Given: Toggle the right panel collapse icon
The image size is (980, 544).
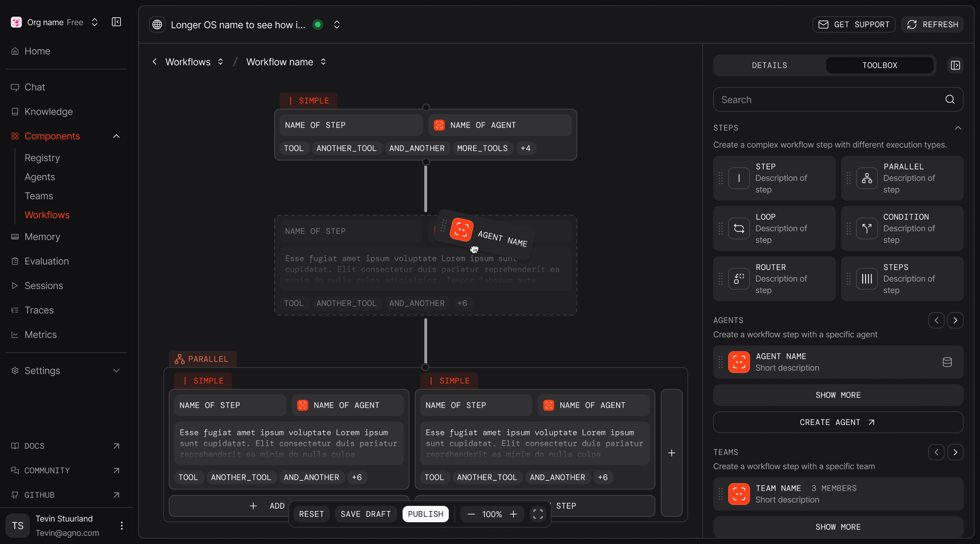Looking at the screenshot, I should 955,65.
